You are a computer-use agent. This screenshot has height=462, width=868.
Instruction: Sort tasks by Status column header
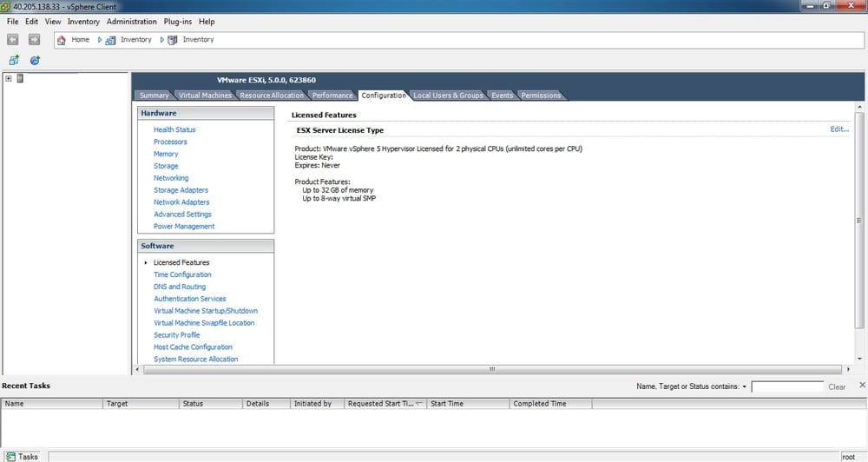211,404
